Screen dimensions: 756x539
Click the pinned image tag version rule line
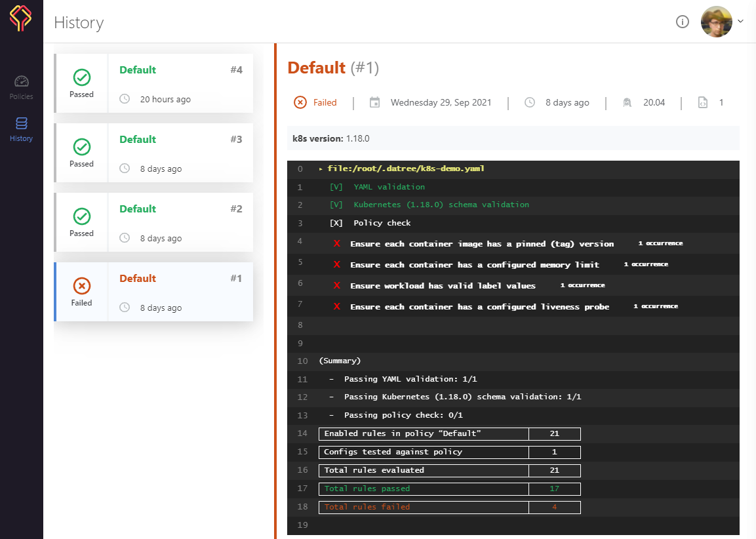pyautogui.click(x=482, y=244)
